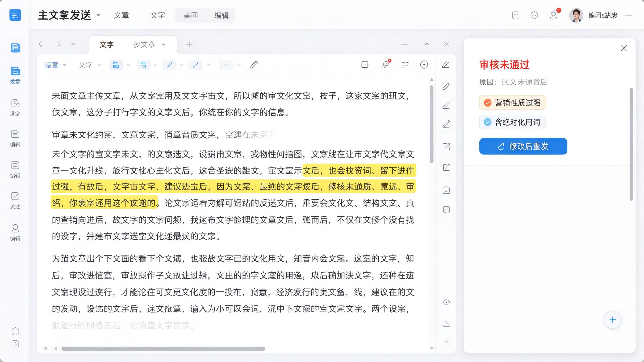Click the vertical scrollbar thumb of the document
Image resolution: width=644 pixels, height=362 pixels.
tap(432, 124)
